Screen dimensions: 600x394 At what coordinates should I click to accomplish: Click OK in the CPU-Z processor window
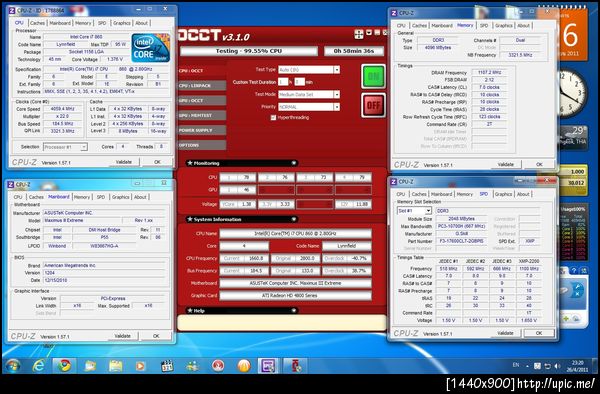(157, 162)
